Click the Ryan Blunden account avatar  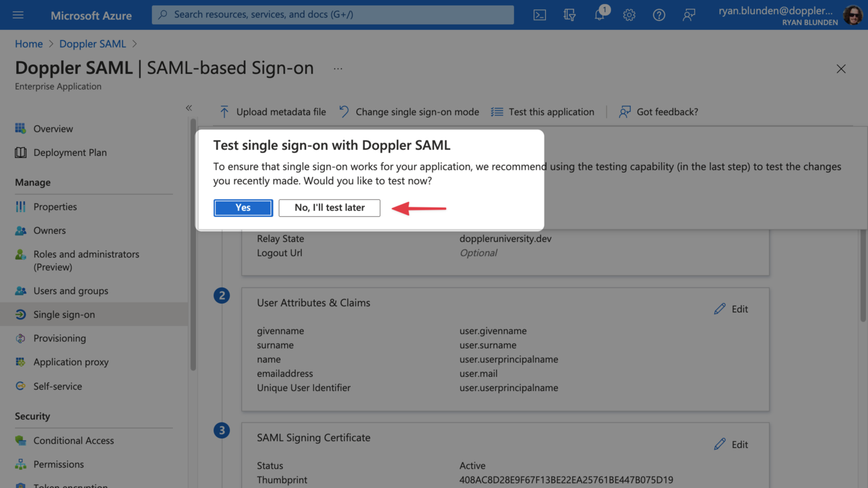pyautogui.click(x=852, y=15)
